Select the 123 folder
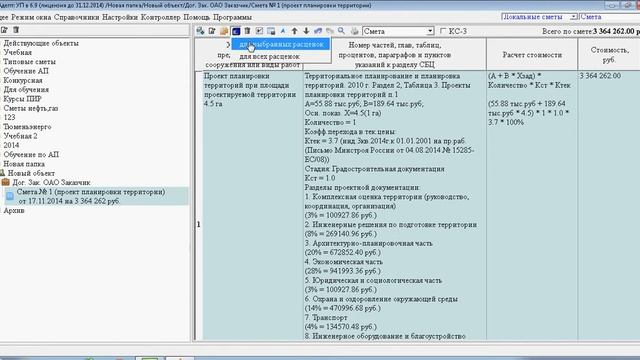Screen dimensions: 640x360 pyautogui.click(x=9, y=117)
